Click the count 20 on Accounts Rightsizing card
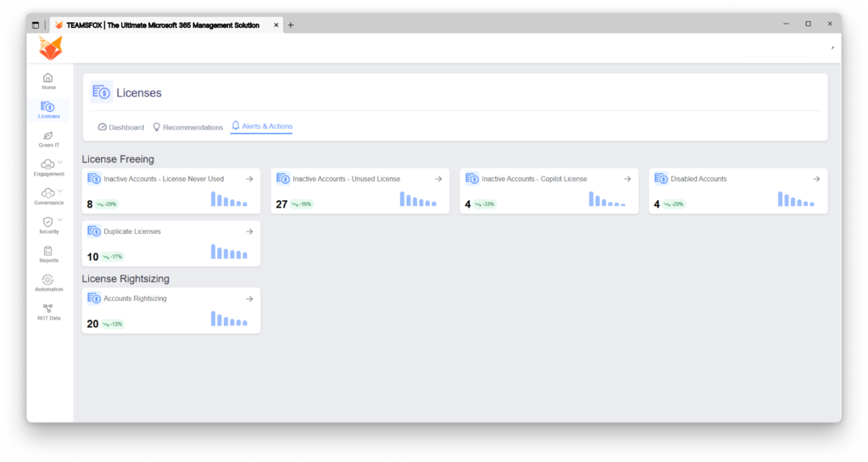Image resolution: width=868 pixels, height=462 pixels. [92, 324]
